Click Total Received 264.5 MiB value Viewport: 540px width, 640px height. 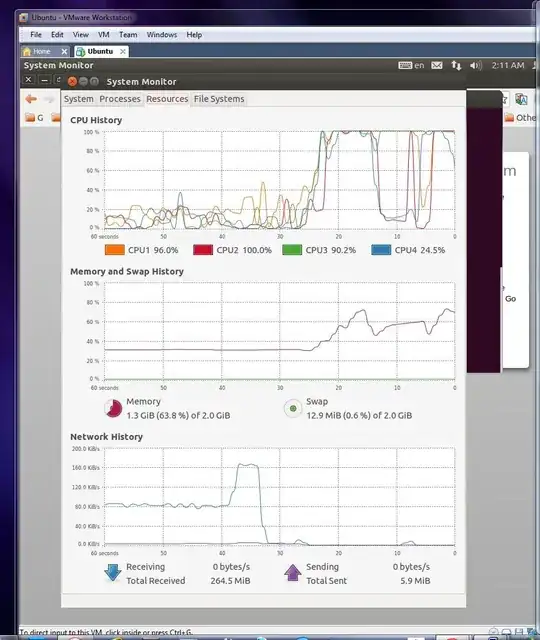click(x=230, y=581)
